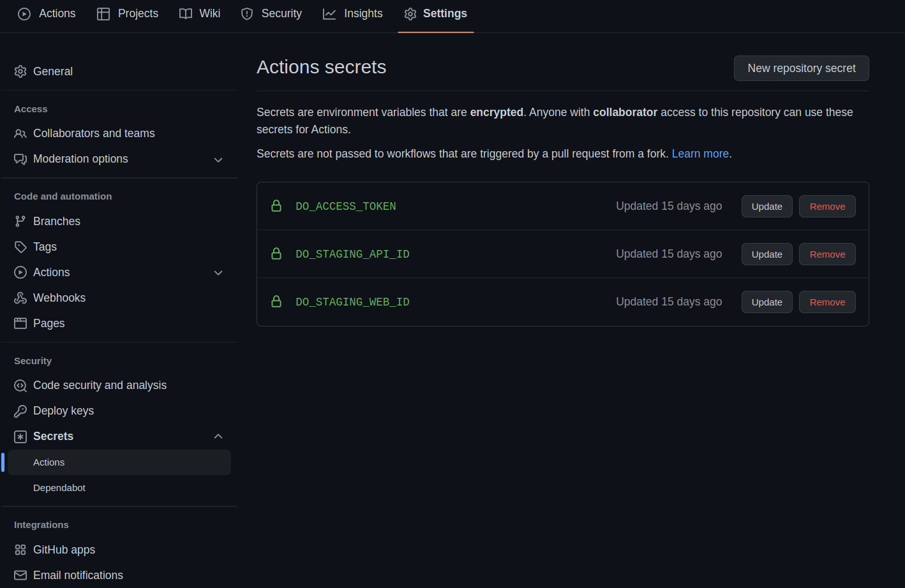The image size is (905, 588).
Task: Click the Webhooks icon in the sidebar
Action: 20,297
